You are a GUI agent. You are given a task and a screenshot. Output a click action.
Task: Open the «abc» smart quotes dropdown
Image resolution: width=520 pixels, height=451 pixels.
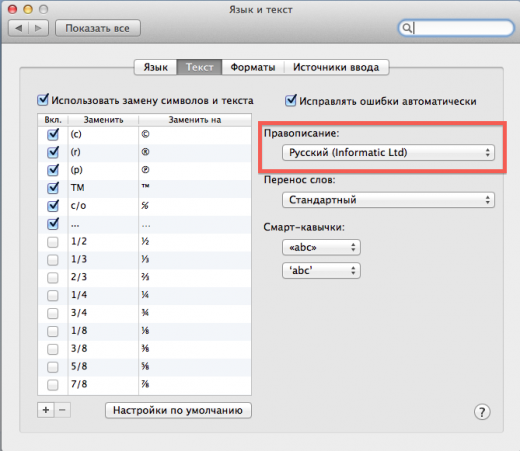(321, 247)
